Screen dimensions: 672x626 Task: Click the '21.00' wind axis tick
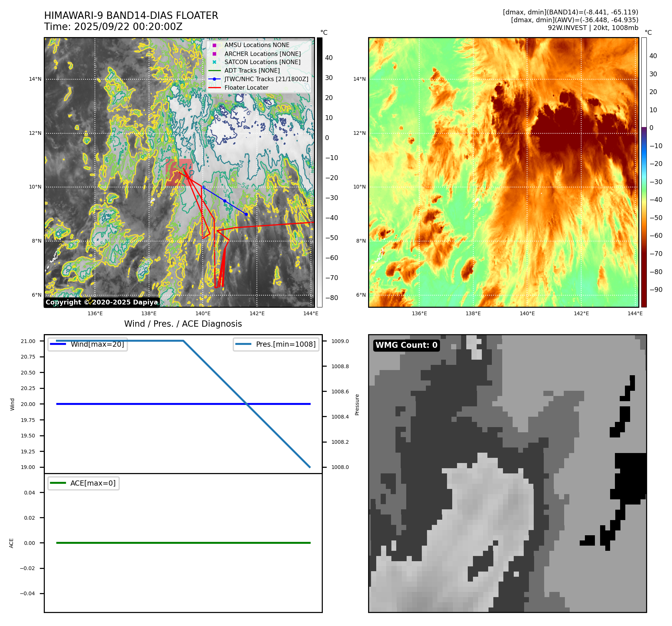[28, 341]
